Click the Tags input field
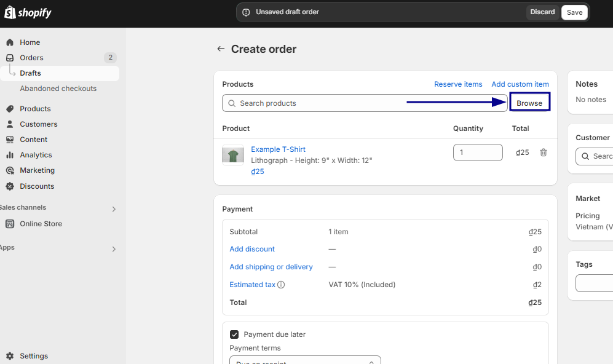613x364 pixels. [x=594, y=283]
